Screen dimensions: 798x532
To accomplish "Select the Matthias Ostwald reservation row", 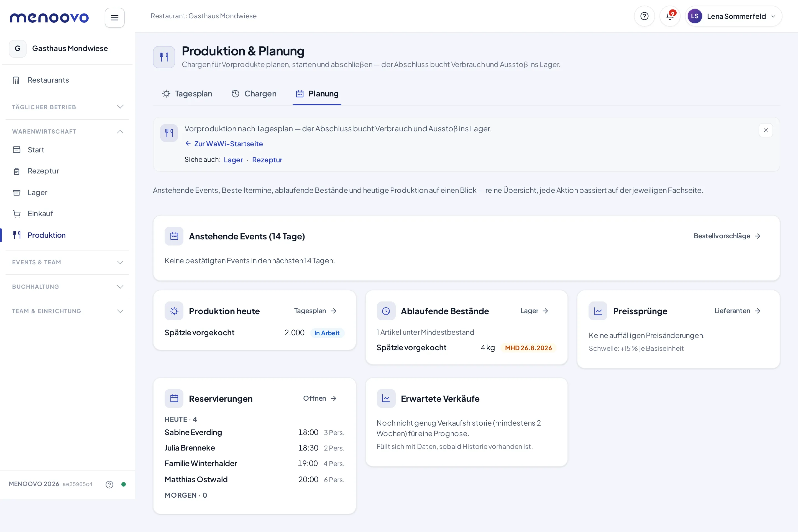I will coord(254,479).
